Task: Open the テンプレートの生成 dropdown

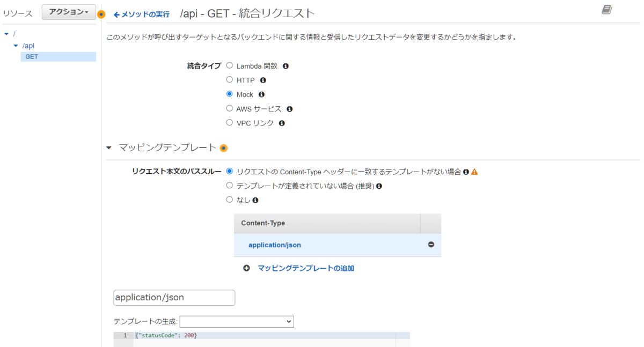Action: (237, 321)
